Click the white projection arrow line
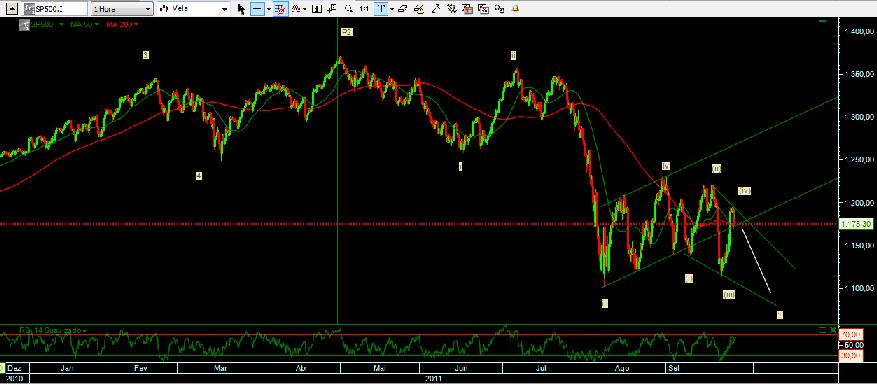The width and height of the screenshot is (877, 384). (757, 261)
